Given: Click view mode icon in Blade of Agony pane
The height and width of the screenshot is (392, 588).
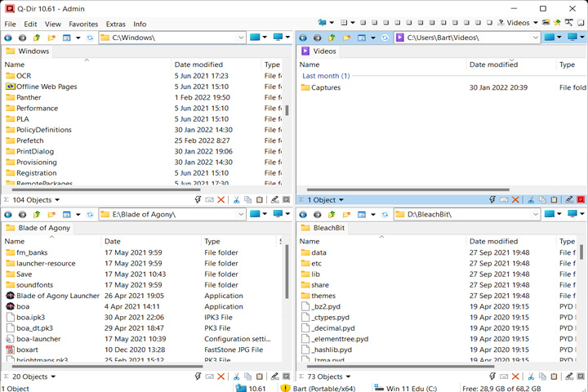Looking at the screenshot, I should 67,214.
